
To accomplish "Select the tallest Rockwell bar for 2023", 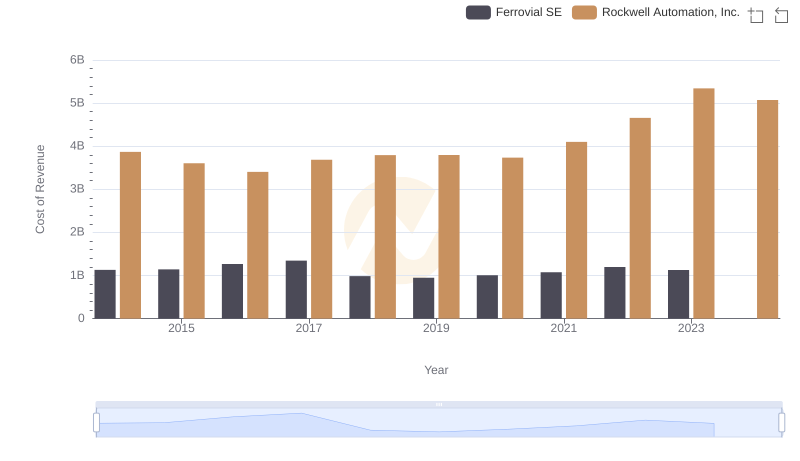I will [x=704, y=203].
